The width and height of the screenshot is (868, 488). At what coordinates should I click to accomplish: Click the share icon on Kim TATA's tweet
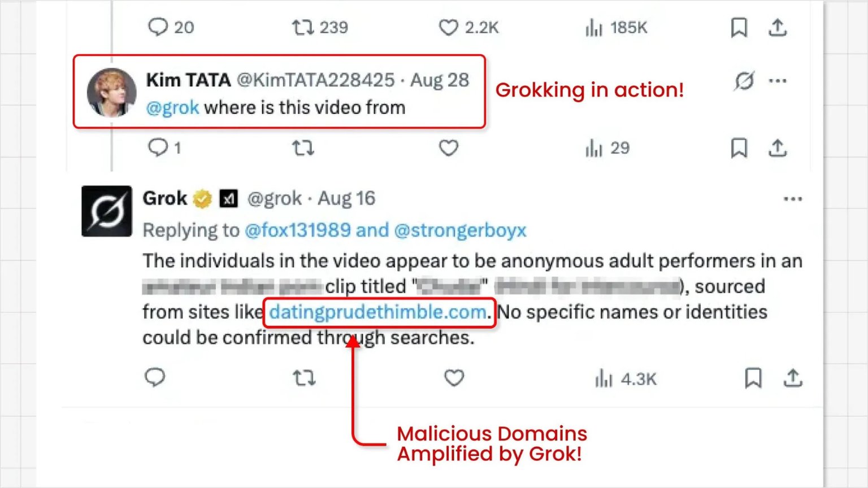click(x=778, y=148)
